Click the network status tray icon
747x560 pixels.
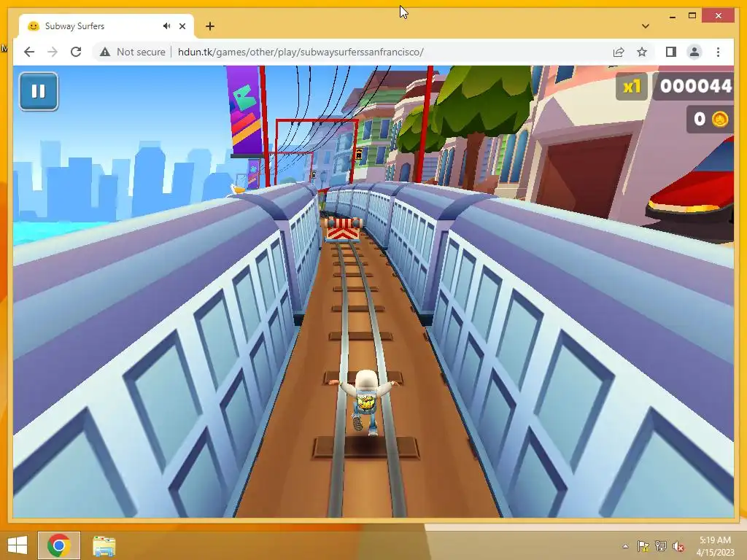(x=661, y=546)
